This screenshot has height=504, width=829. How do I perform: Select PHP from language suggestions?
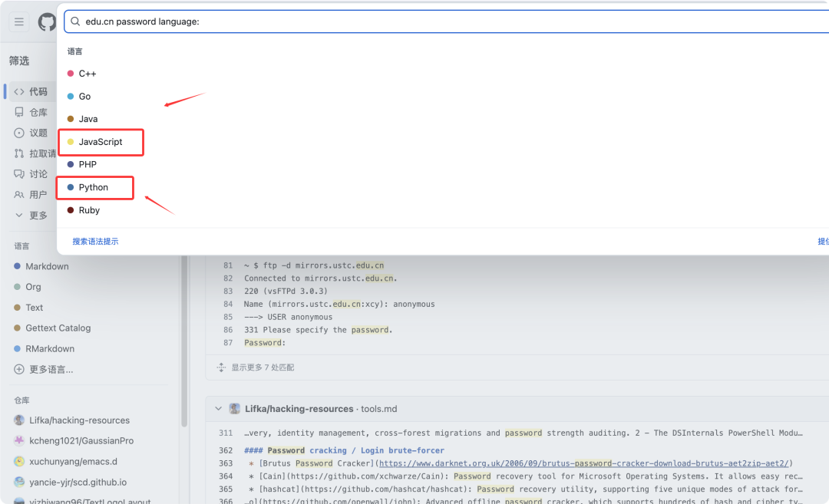click(x=88, y=164)
